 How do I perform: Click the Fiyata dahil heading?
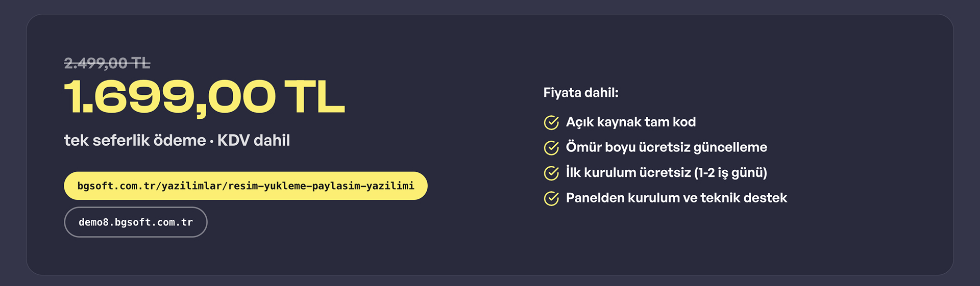pyautogui.click(x=581, y=93)
